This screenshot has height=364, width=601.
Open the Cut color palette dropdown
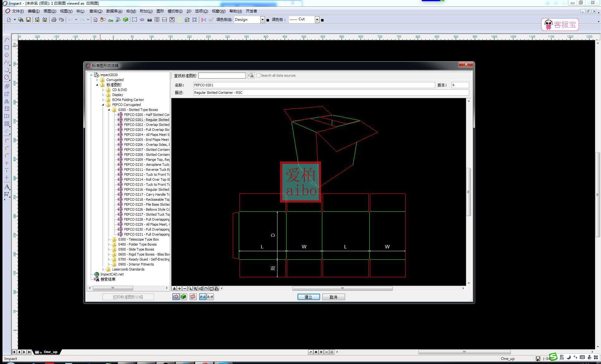[x=317, y=20]
